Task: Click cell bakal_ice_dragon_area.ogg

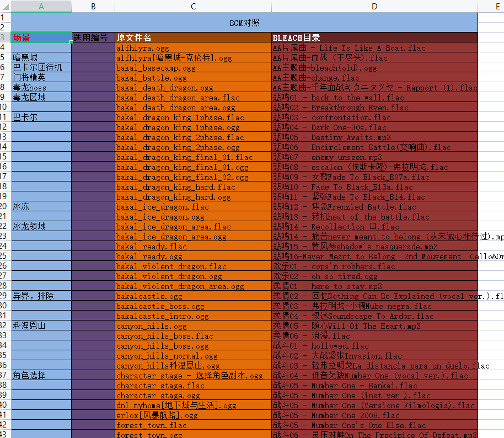Action: 193,236
